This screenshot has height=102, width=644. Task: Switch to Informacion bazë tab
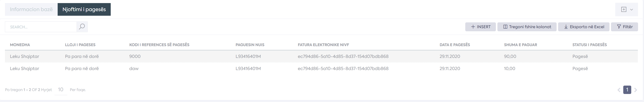[31, 9]
